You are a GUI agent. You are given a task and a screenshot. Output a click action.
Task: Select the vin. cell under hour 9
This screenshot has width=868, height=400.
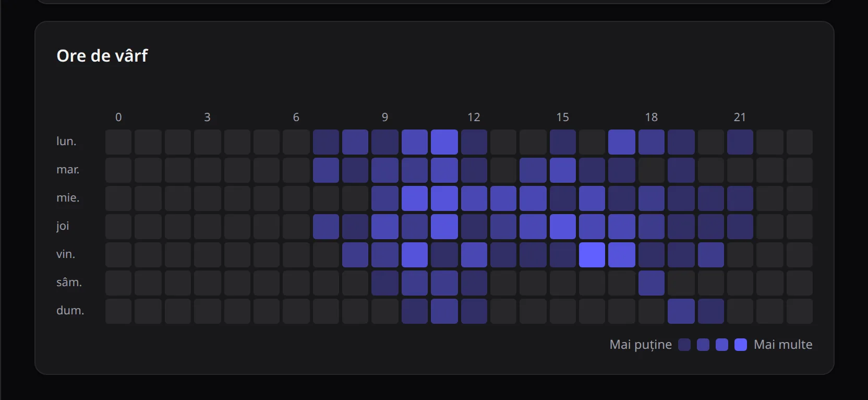[385, 255]
